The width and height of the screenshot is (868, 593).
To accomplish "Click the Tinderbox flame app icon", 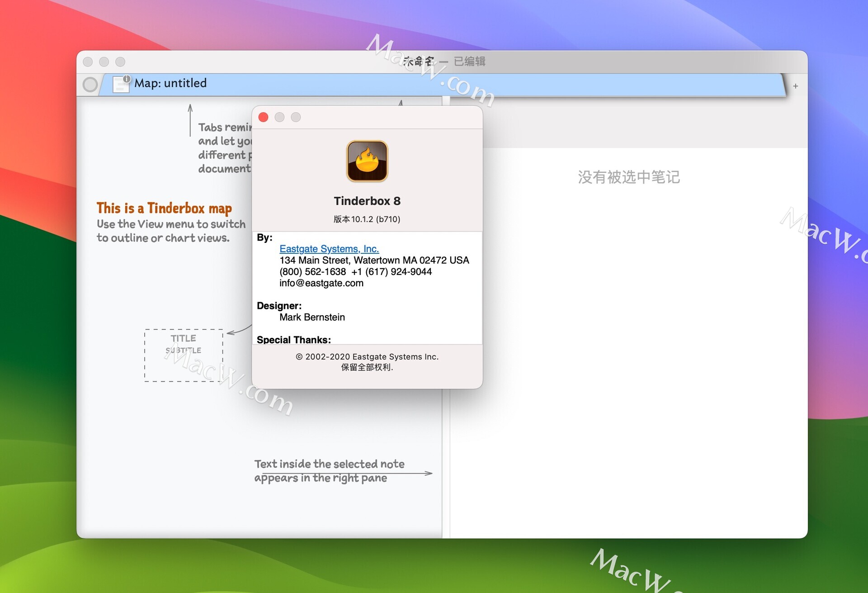I will [367, 161].
